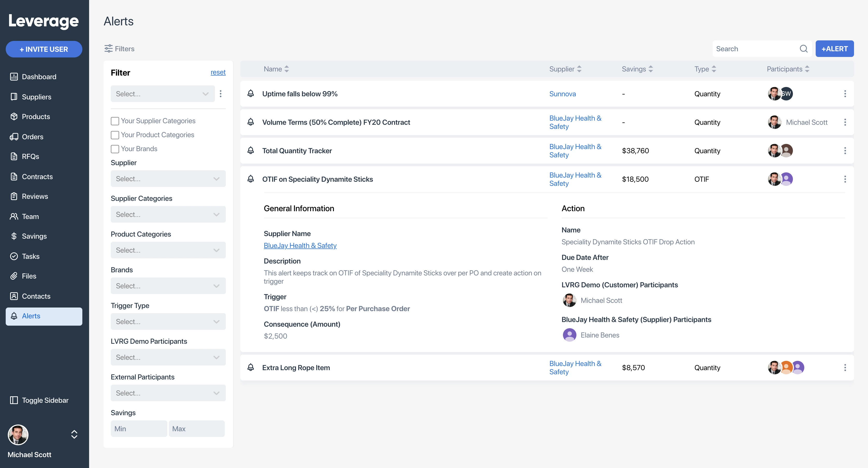The image size is (868, 468).
Task: Click the SW participant avatar in the Uptime row
Action: pos(786,94)
